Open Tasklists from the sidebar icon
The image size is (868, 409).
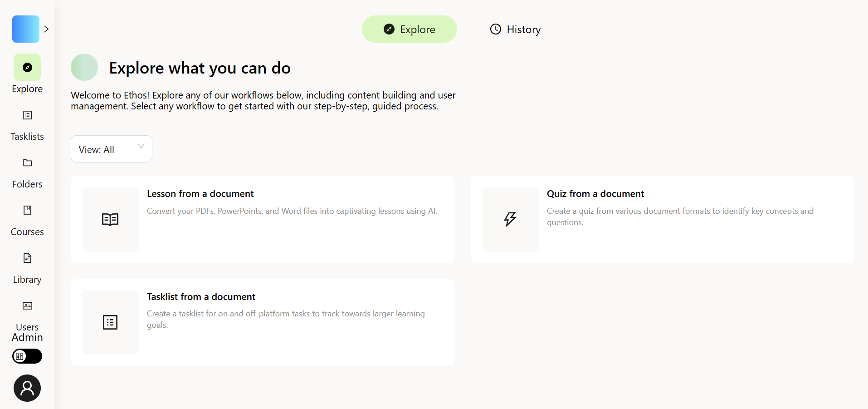click(27, 115)
